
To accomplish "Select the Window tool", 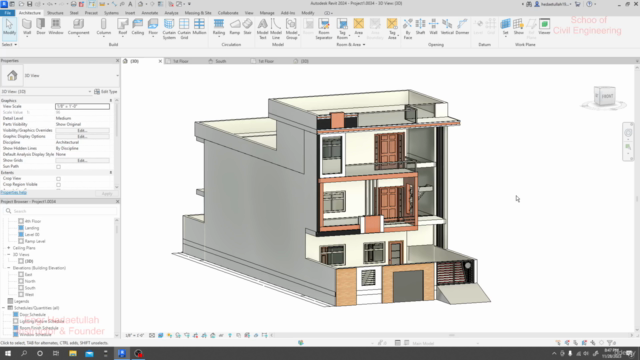I will pyautogui.click(x=56, y=27).
